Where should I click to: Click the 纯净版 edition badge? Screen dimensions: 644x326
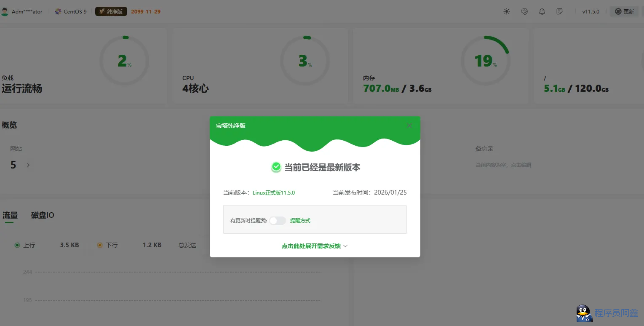[111, 11]
